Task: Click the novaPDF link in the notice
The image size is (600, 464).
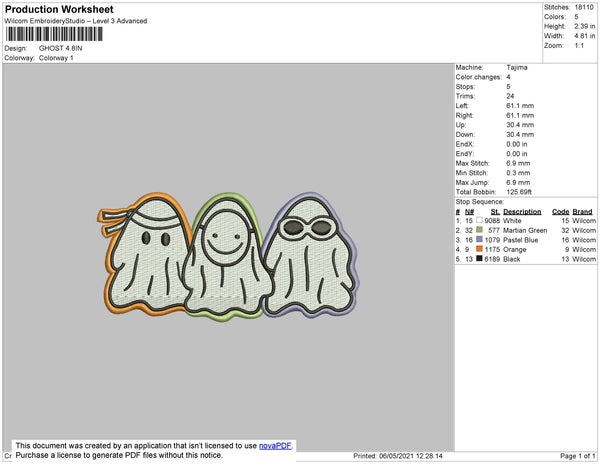Action: click(276, 445)
